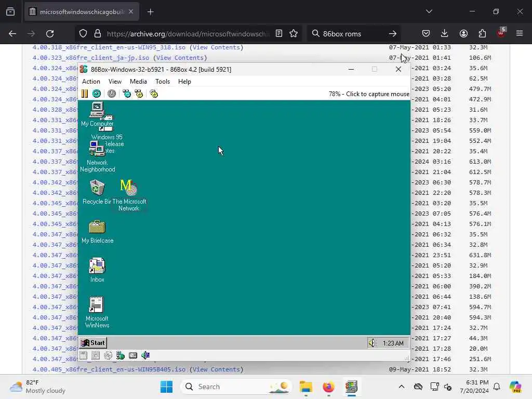View Contents of the 4.00.405 iso
532x399 pixels.
coord(217,369)
